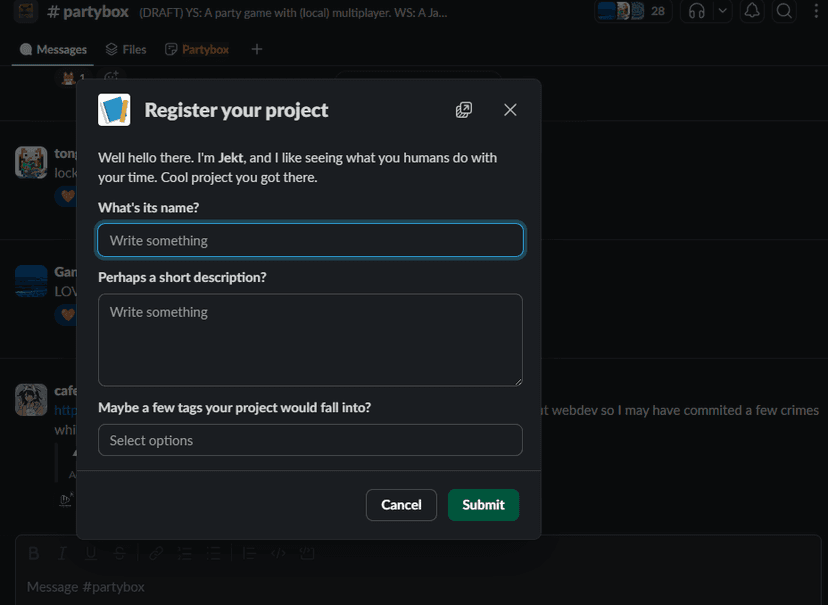
Task: Open the modal in a new window
Action: point(464,110)
